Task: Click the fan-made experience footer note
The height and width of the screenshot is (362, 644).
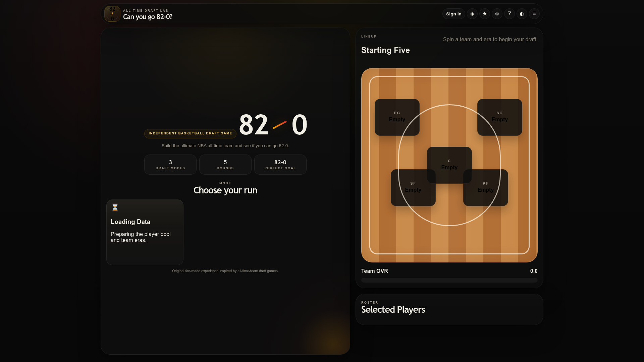Action: tap(225, 271)
